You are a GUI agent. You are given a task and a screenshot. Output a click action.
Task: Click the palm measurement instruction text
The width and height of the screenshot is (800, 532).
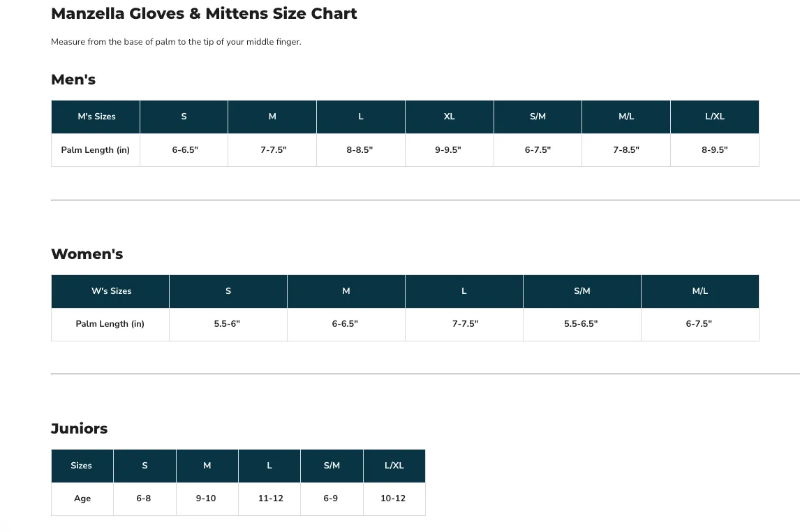point(176,42)
